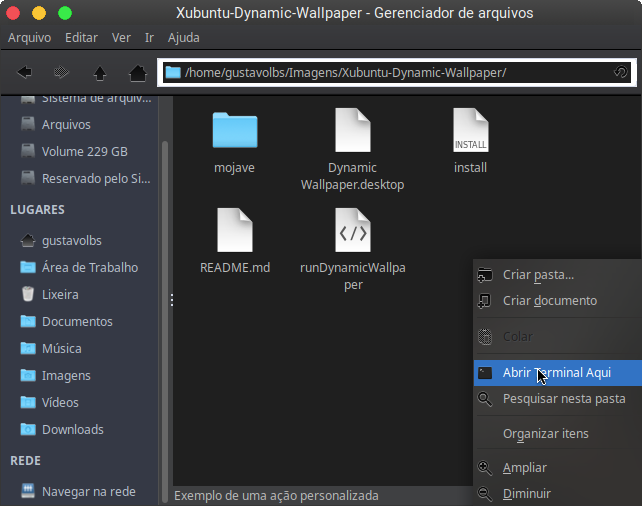
Task: Open Downloads in the sidebar
Action: [x=80, y=430]
